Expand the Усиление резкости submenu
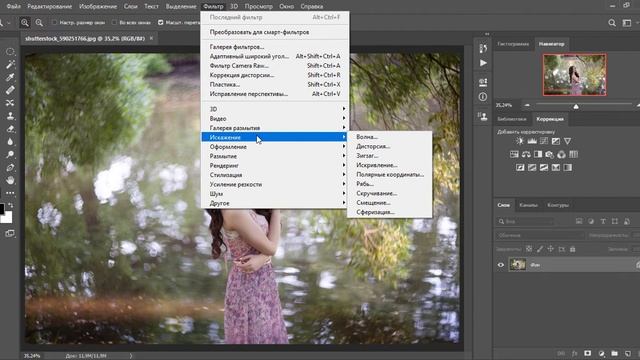640x360 pixels. click(274, 184)
